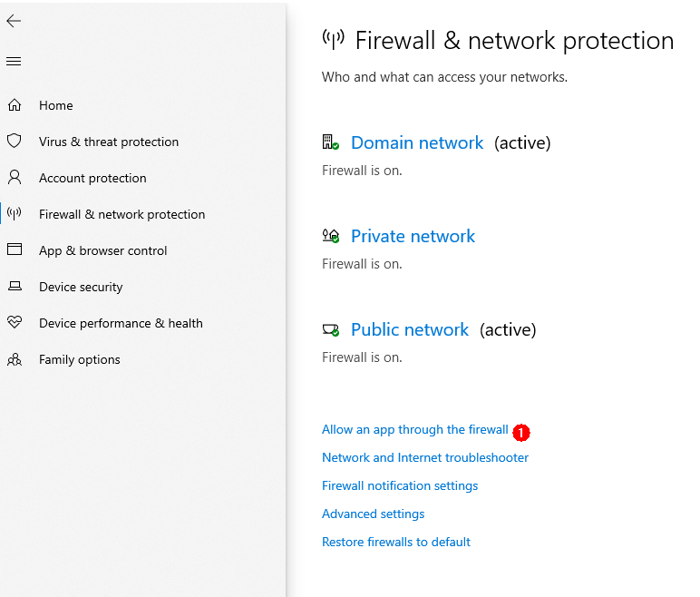The image size is (700, 597).
Task: Click the Device security laptop icon
Action: point(14,287)
